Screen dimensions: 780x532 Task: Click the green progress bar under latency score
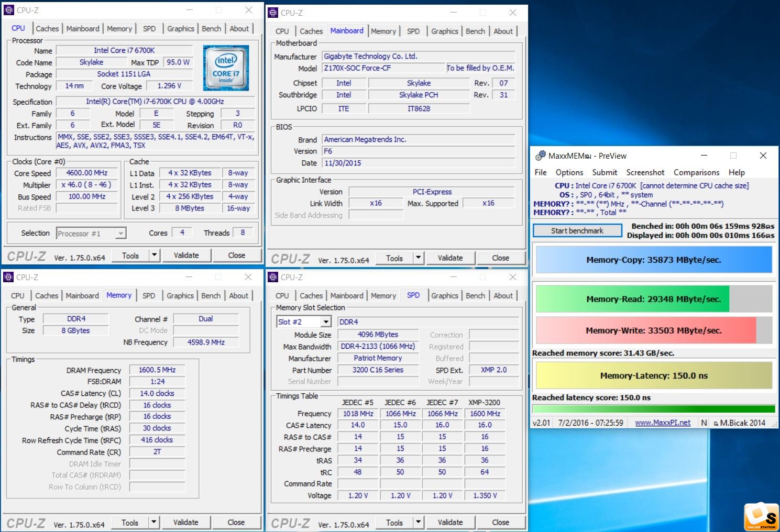click(654, 409)
